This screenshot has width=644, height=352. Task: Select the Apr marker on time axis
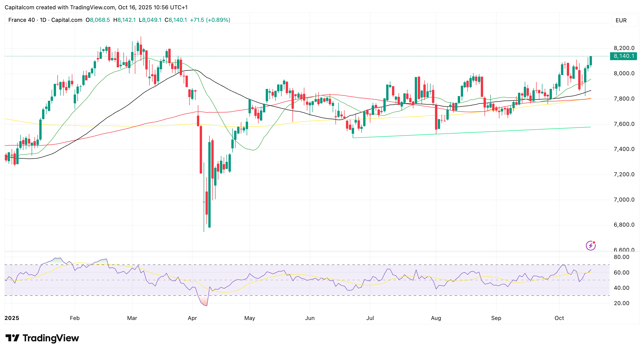tap(192, 318)
